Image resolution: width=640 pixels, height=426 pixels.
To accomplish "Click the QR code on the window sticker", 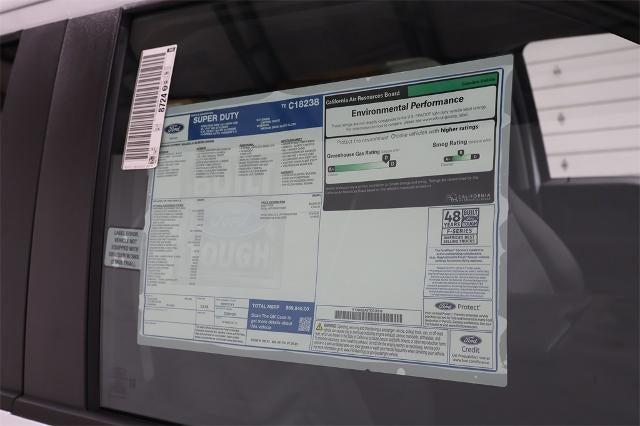I will pyautogui.click(x=304, y=324).
